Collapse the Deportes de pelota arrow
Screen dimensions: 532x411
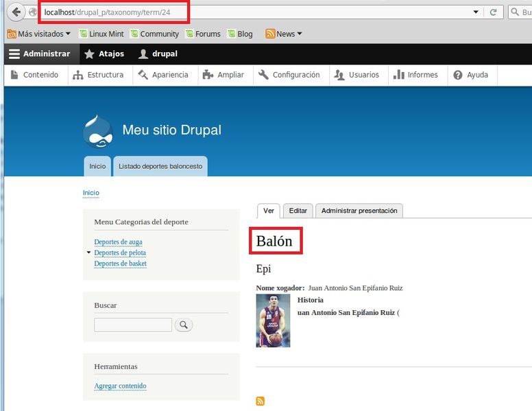[x=88, y=253]
